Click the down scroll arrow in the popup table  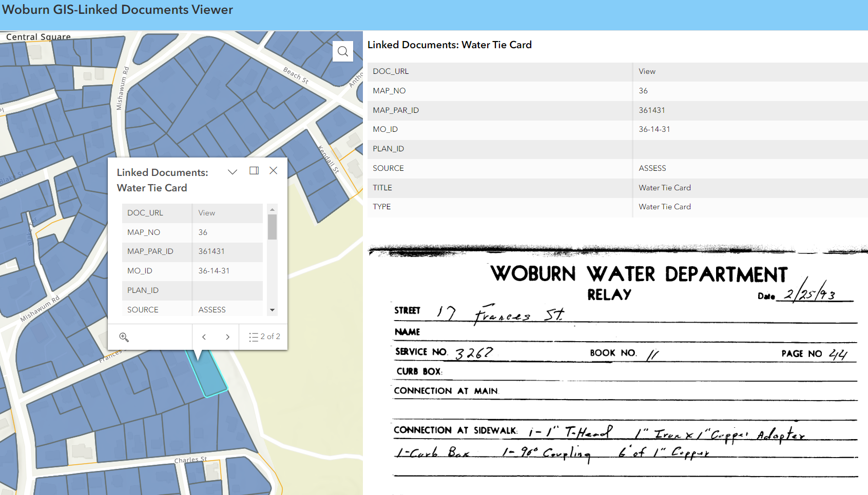click(x=272, y=310)
